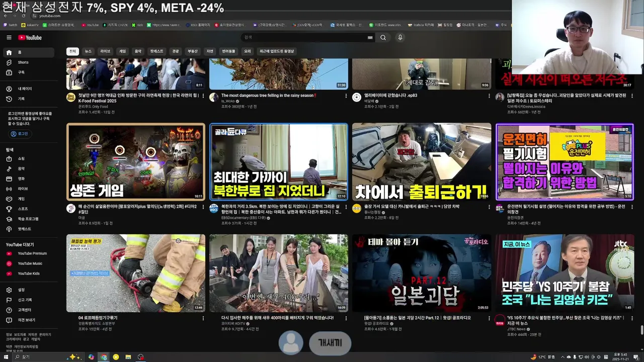The image size is (644, 362).
Task: Open the YouTube hamburger guide menu
Action: coord(9,37)
